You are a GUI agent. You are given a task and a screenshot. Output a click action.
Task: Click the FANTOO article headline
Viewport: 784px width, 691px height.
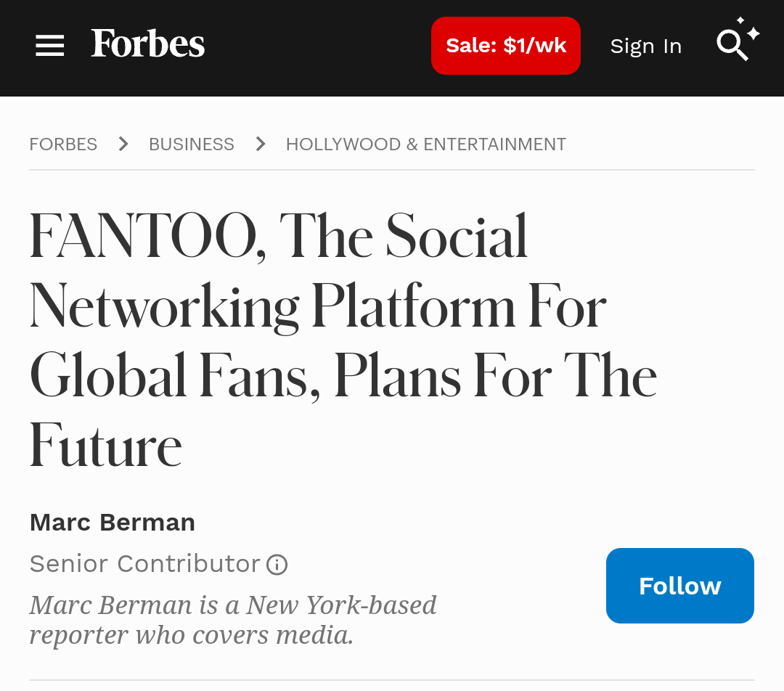click(x=343, y=340)
